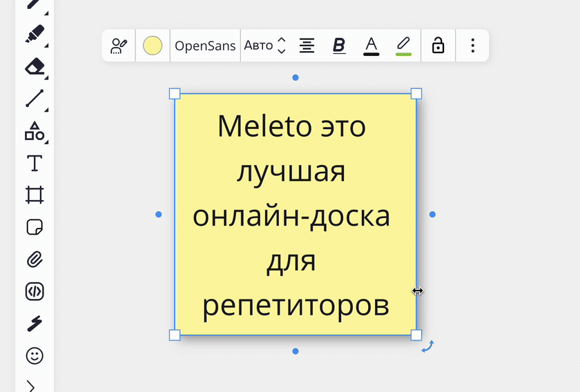Click the lightning bolt tool

click(x=35, y=324)
